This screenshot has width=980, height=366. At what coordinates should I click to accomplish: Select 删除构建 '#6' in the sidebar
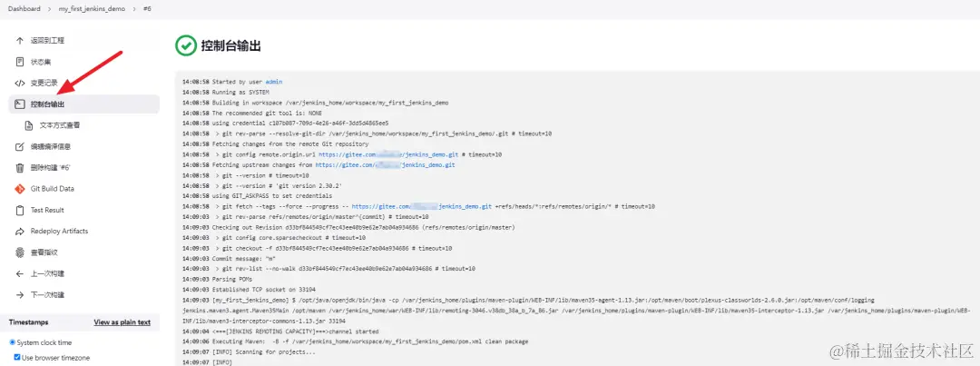coord(83,168)
